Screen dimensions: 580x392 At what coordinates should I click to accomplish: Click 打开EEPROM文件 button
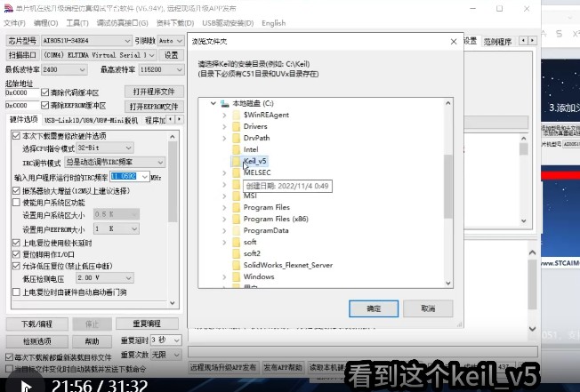tap(154, 107)
